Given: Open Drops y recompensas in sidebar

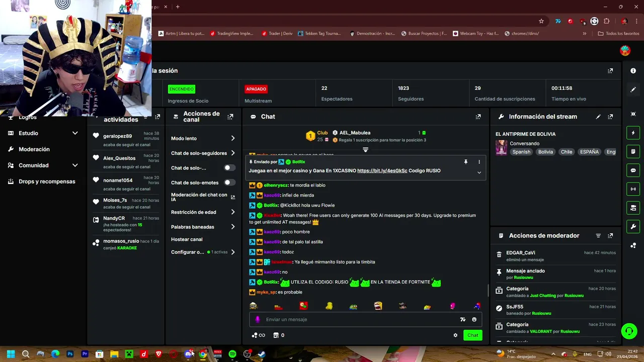Looking at the screenshot, I should [x=47, y=182].
